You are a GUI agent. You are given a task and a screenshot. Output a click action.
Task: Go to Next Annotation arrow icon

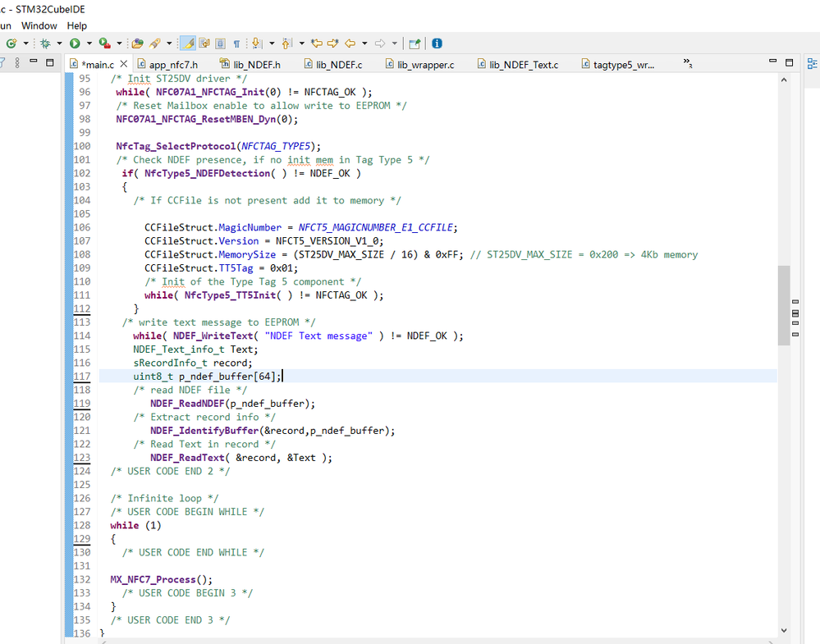257,43
